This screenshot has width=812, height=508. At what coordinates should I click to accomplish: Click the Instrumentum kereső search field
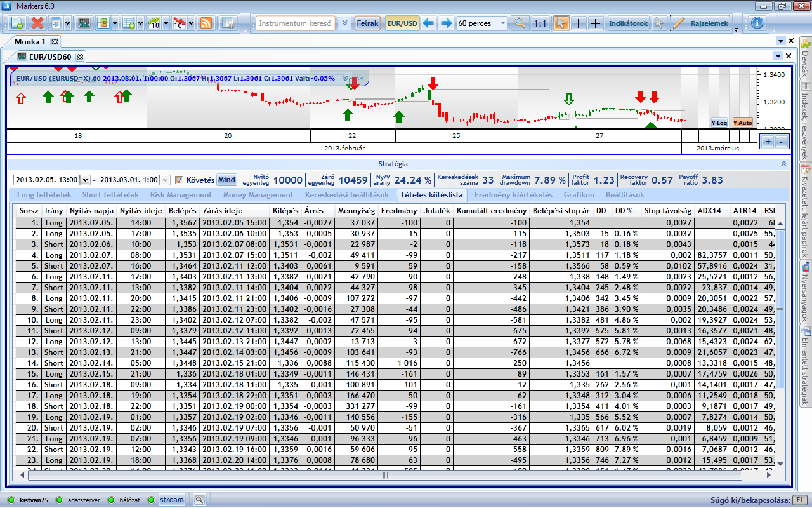pos(296,23)
